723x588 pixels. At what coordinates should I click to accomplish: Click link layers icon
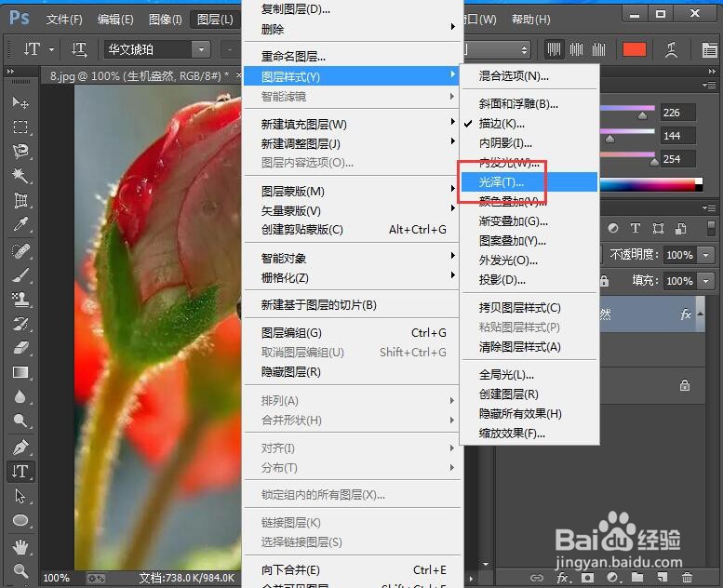tap(537, 578)
